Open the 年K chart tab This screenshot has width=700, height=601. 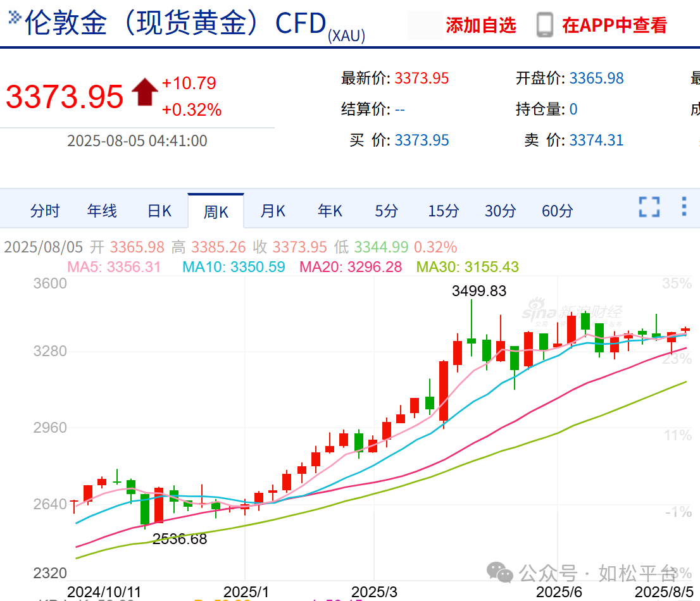coord(330,211)
